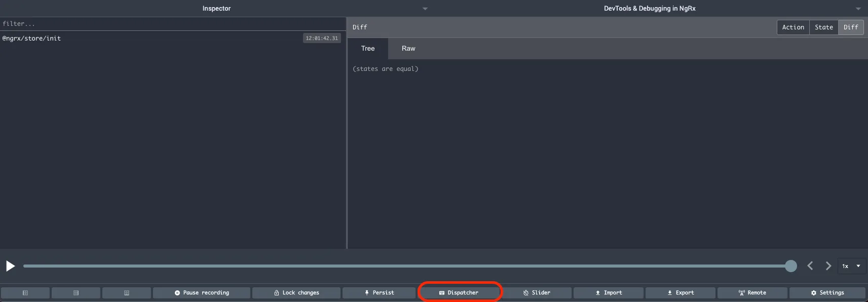Open the Inspector monitor dropdown
Image resolution: width=868 pixels, height=302 pixels.
[x=217, y=9]
